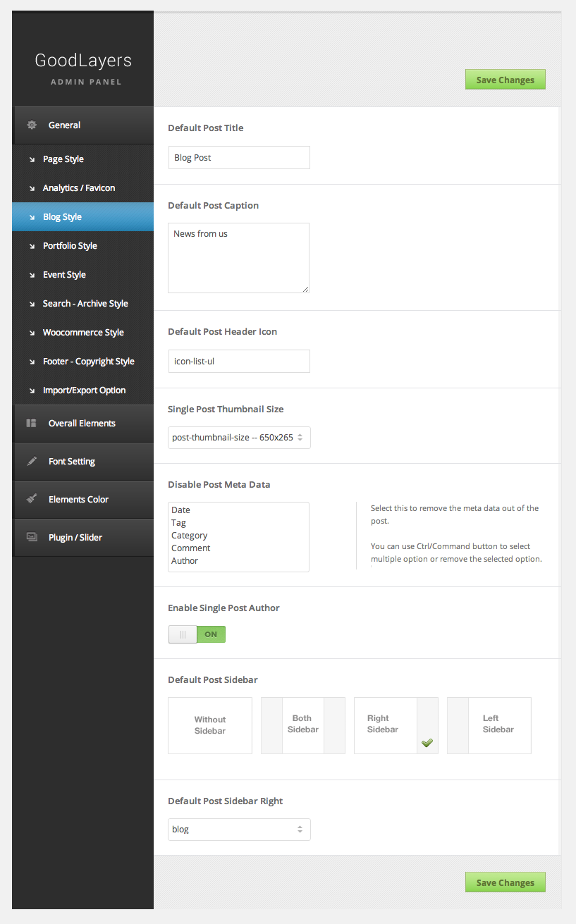Click the arrow icon beside Portfolio Style

coord(32,246)
